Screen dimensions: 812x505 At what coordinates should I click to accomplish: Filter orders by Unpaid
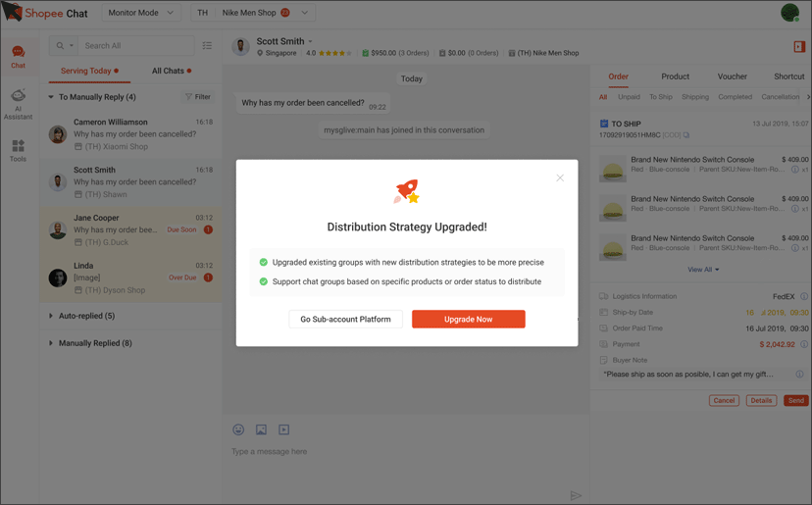click(629, 97)
